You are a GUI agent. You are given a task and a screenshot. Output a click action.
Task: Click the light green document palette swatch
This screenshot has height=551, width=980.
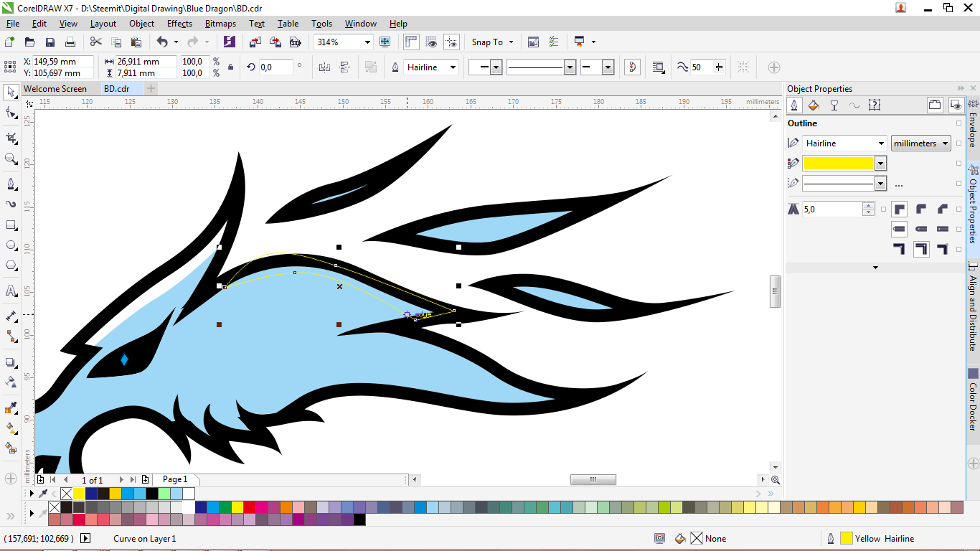(x=164, y=494)
